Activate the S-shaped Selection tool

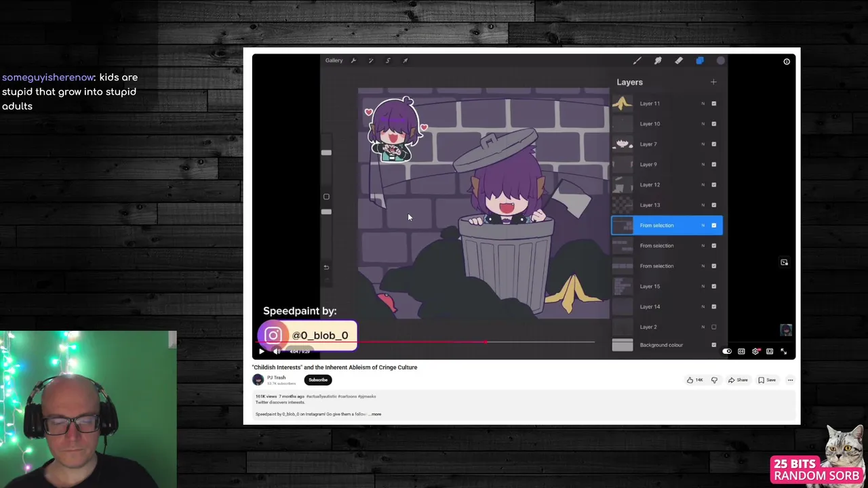coord(388,60)
